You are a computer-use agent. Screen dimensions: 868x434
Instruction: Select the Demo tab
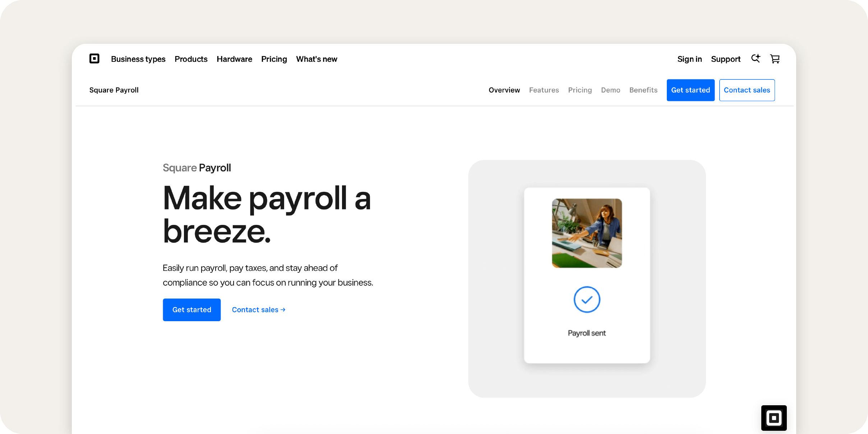click(x=610, y=90)
